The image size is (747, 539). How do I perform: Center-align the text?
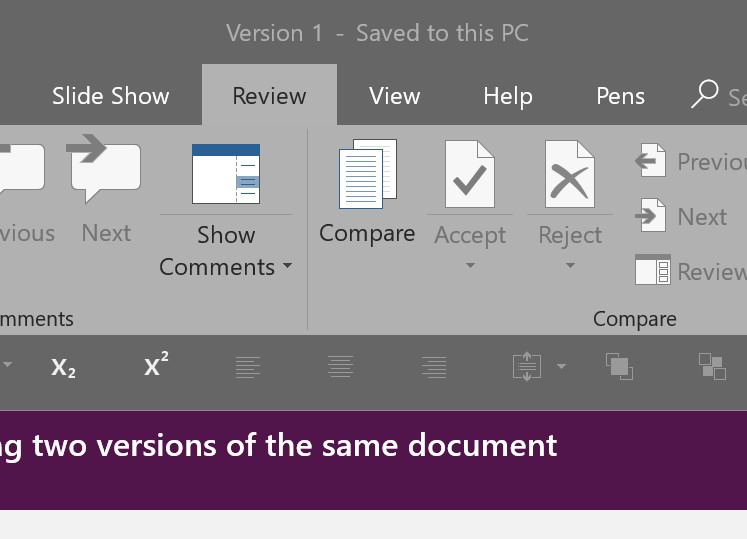click(341, 367)
